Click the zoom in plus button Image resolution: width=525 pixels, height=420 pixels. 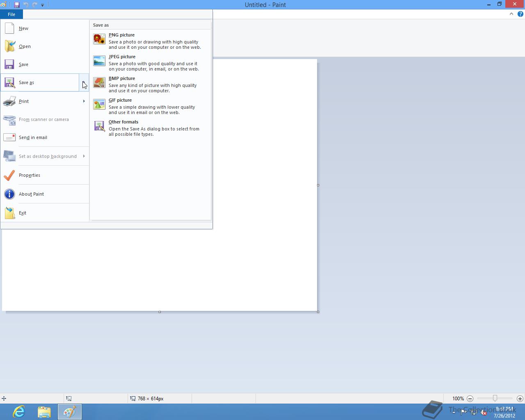tap(520, 399)
